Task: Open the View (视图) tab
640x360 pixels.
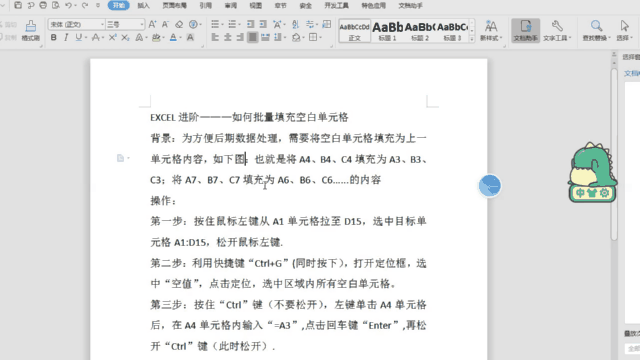Action: (256, 5)
